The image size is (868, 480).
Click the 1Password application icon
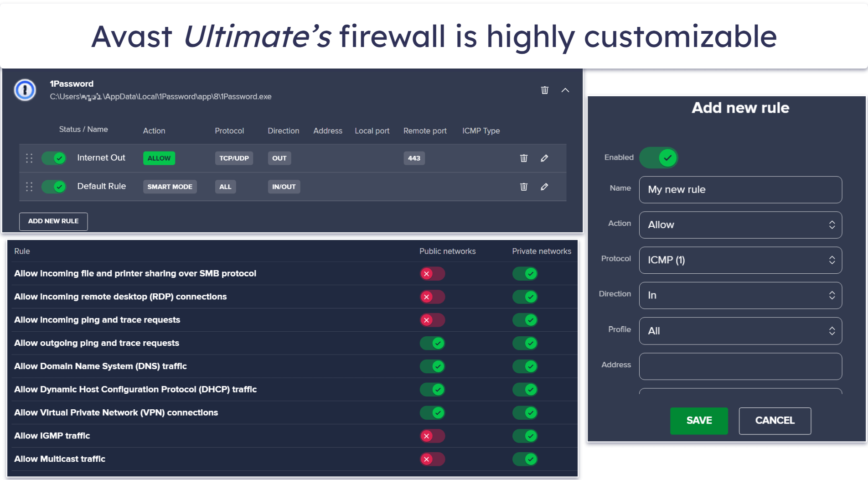25,90
